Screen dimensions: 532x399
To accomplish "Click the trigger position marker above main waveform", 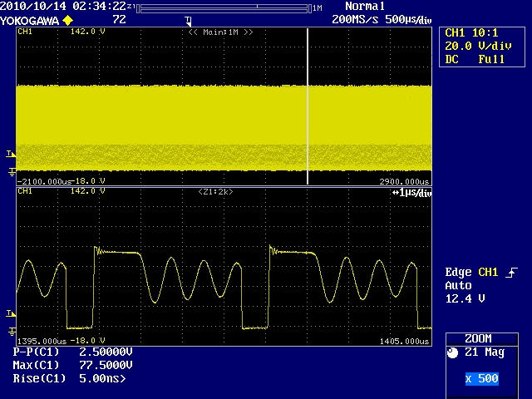I will [189, 19].
